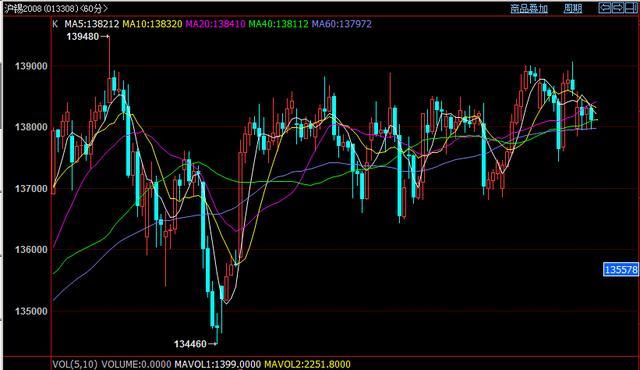Screen dimensions: 640x370
Task: Click the VOLUME:0.0000 readout
Action: coord(136,364)
